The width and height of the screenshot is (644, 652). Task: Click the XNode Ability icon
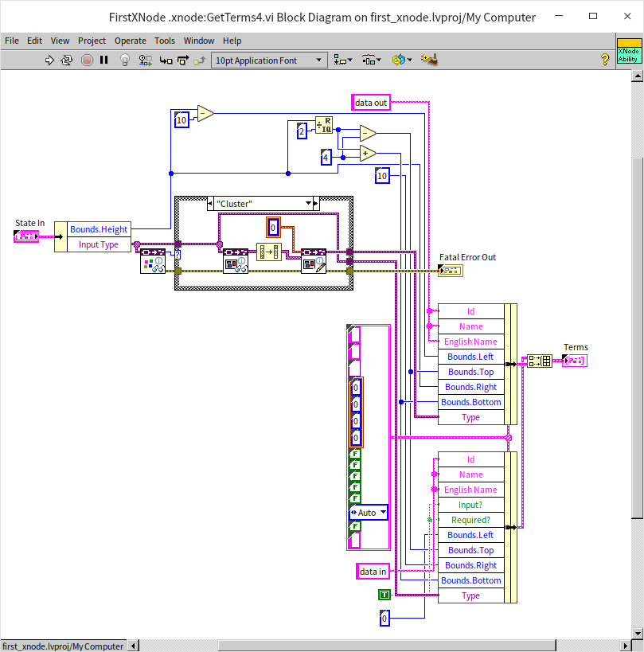(627, 51)
